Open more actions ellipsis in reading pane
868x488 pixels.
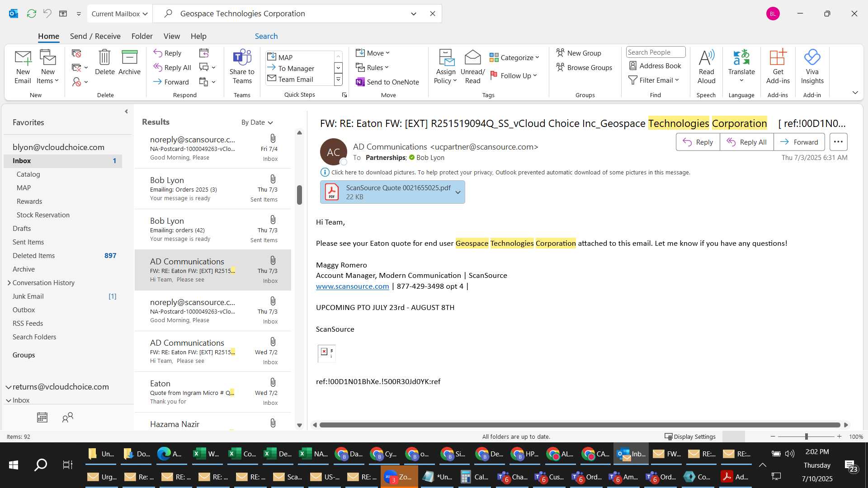(838, 142)
